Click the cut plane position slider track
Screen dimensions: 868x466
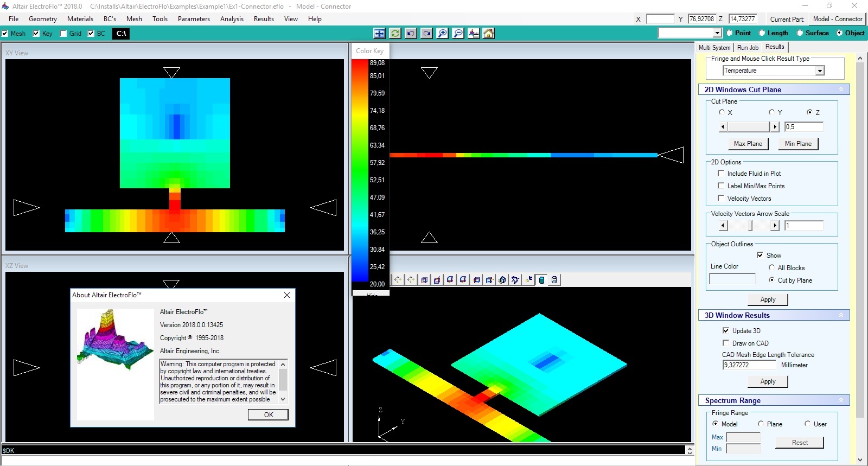click(x=749, y=127)
